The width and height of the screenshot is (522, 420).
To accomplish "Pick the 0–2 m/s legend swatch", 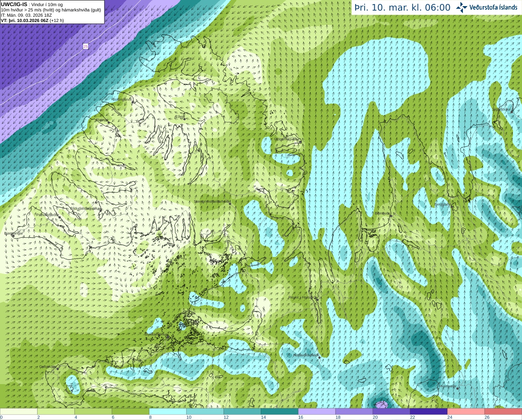I will (x=19, y=411).
